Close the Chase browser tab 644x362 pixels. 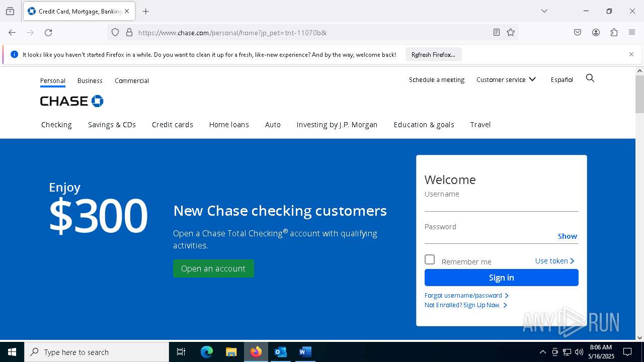coord(127,11)
